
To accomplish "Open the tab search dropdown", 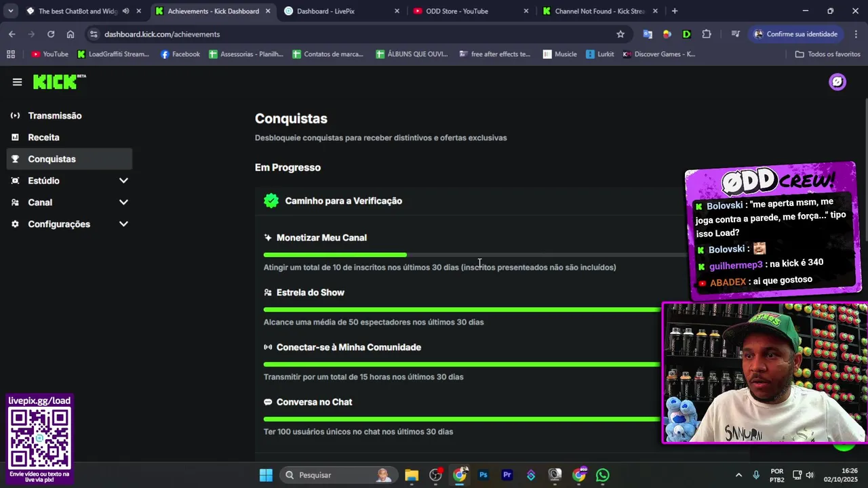I will [10, 11].
